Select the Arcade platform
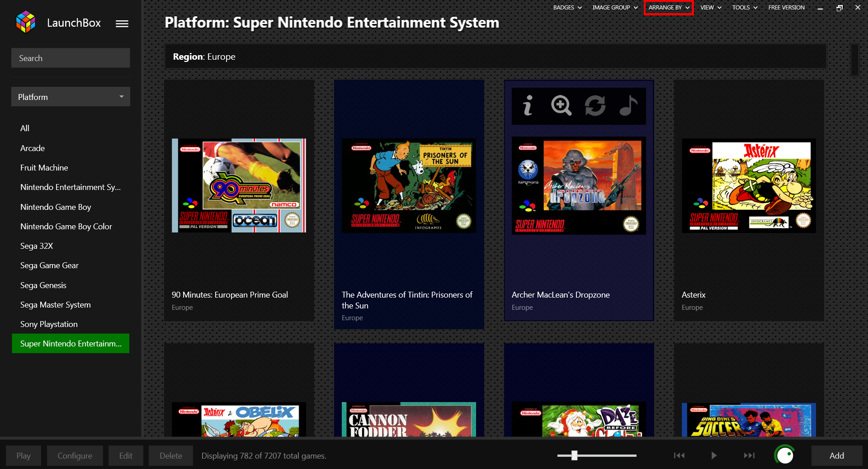 (x=71, y=148)
